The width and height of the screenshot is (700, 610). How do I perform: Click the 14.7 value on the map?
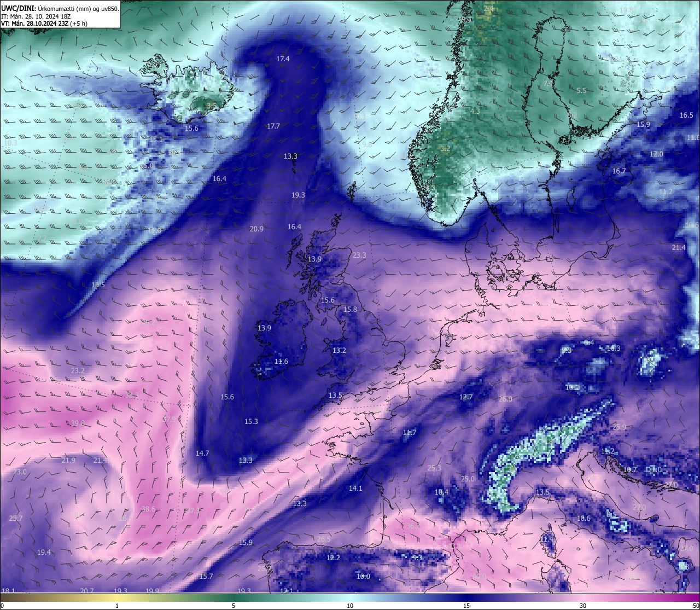point(202,453)
